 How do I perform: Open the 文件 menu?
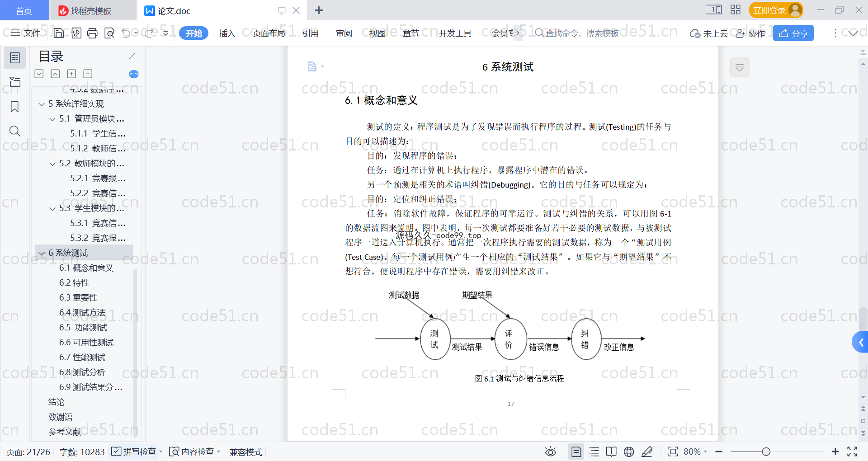point(26,33)
